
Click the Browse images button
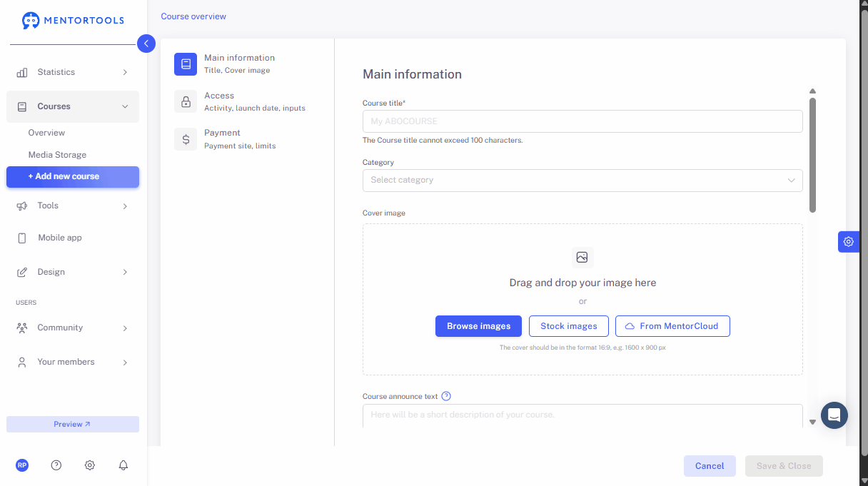(x=478, y=326)
